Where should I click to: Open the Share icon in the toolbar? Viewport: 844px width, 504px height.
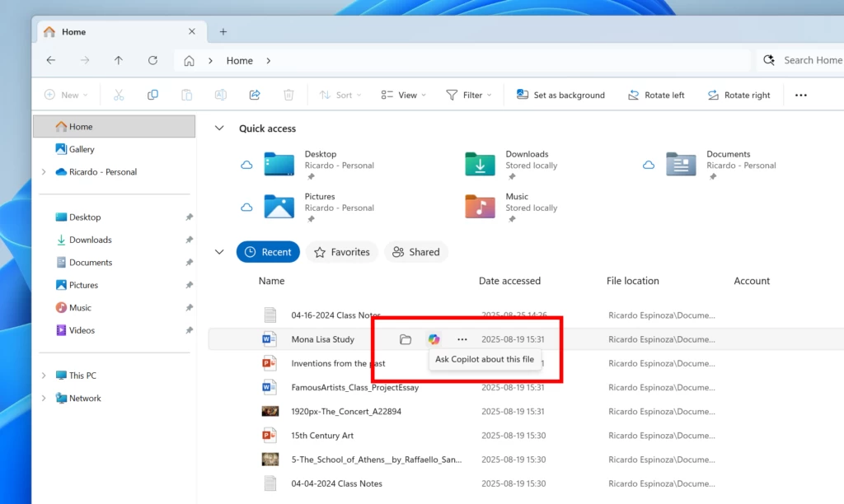tap(254, 95)
